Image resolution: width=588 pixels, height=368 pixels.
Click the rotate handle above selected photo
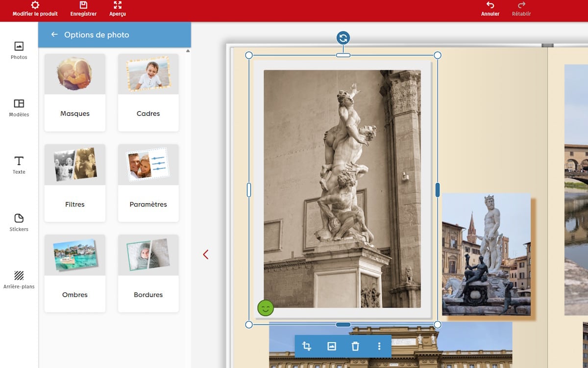343,38
